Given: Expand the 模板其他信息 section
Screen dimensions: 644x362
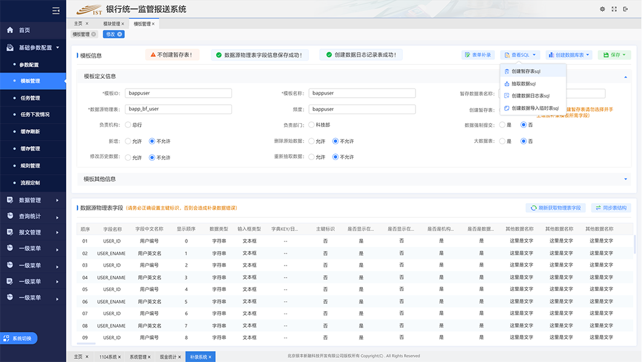Looking at the screenshot, I should 627,179.
